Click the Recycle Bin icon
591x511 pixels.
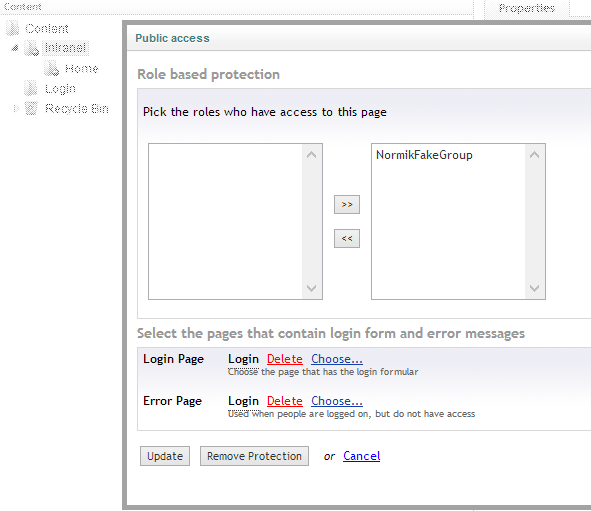point(31,109)
